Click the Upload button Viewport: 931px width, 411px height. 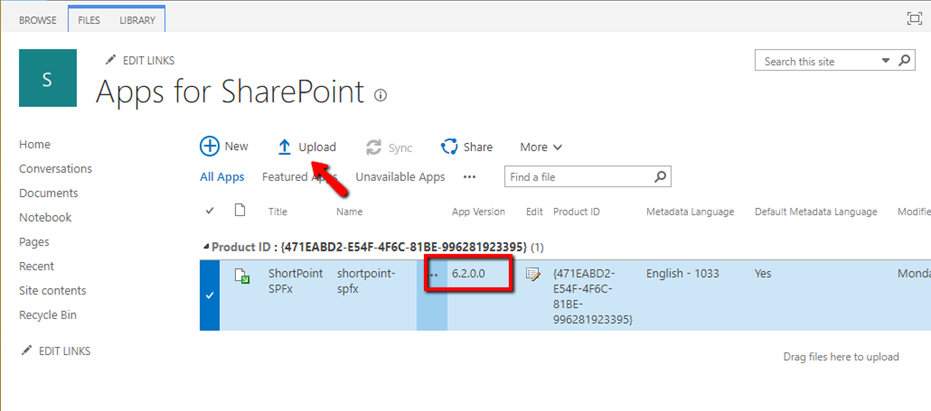(x=307, y=147)
